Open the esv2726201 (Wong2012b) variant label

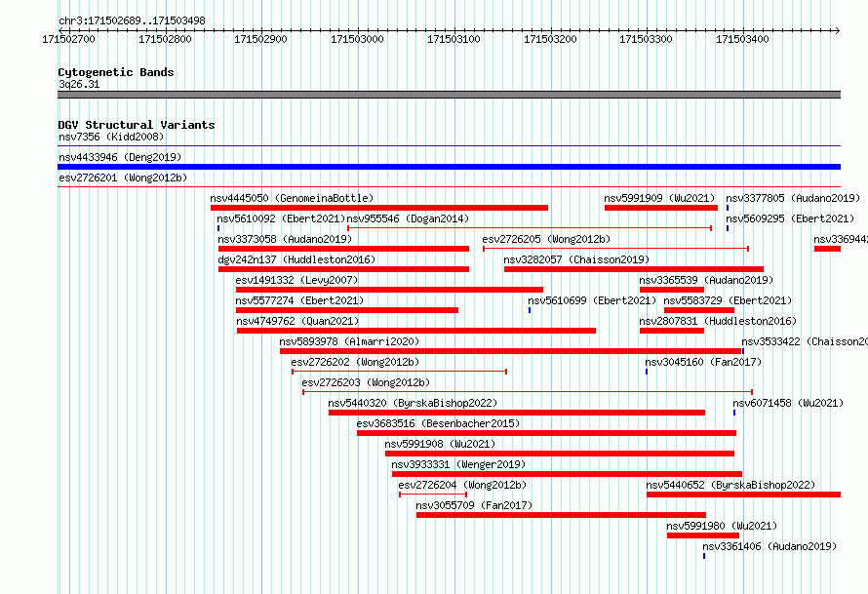click(x=123, y=178)
